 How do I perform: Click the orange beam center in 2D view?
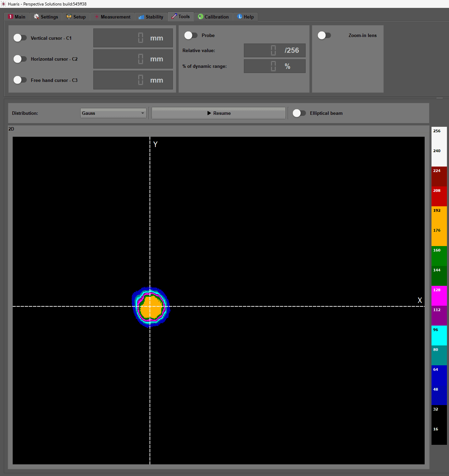point(151,307)
